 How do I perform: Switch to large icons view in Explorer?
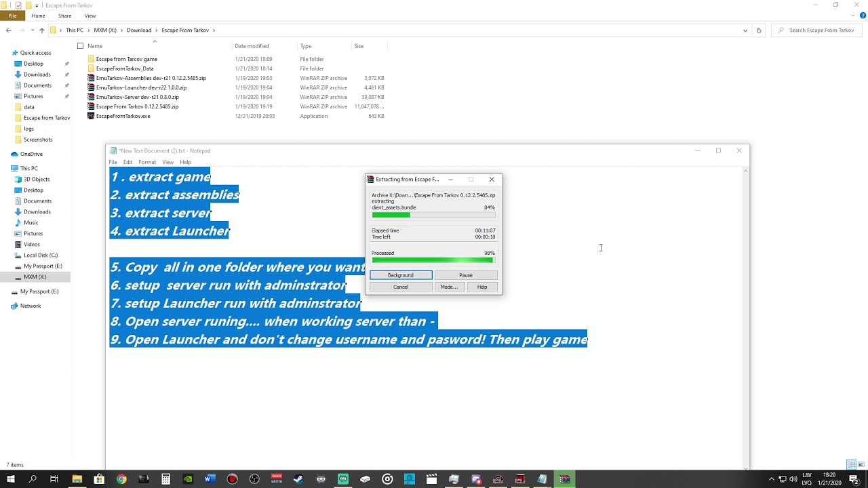[x=861, y=465]
